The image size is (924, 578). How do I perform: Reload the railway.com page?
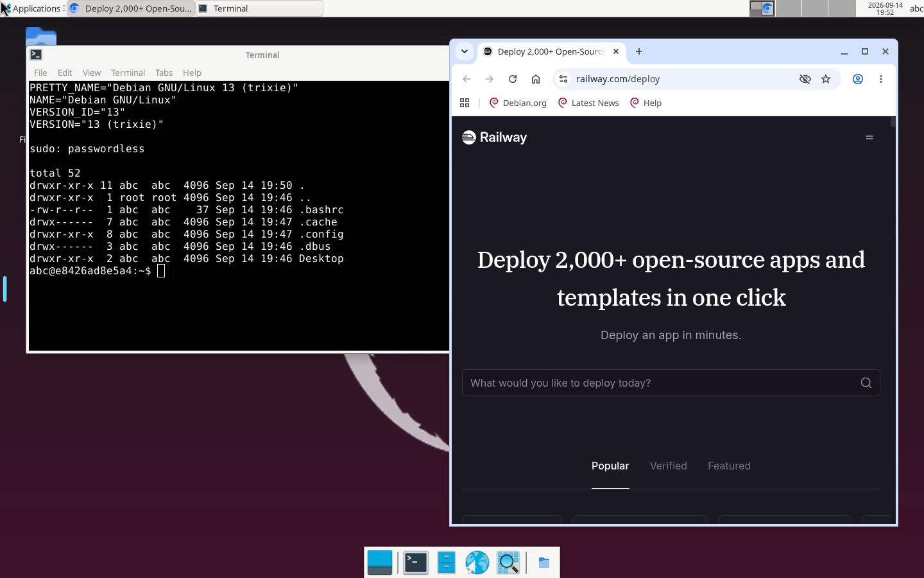[x=513, y=79]
